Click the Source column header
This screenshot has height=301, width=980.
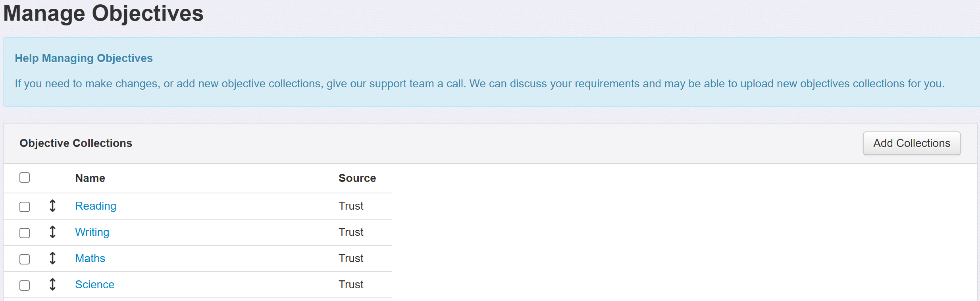[357, 178]
